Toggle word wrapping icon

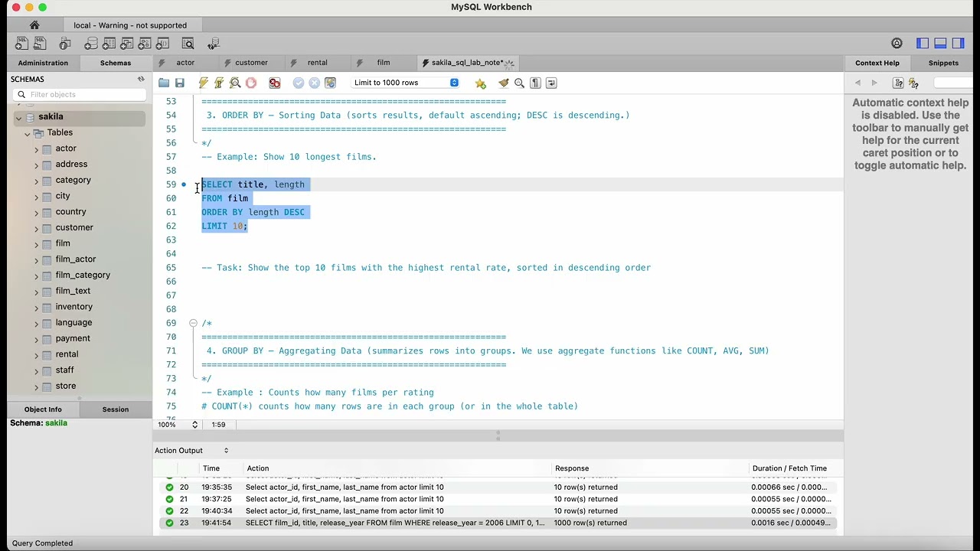coord(550,83)
